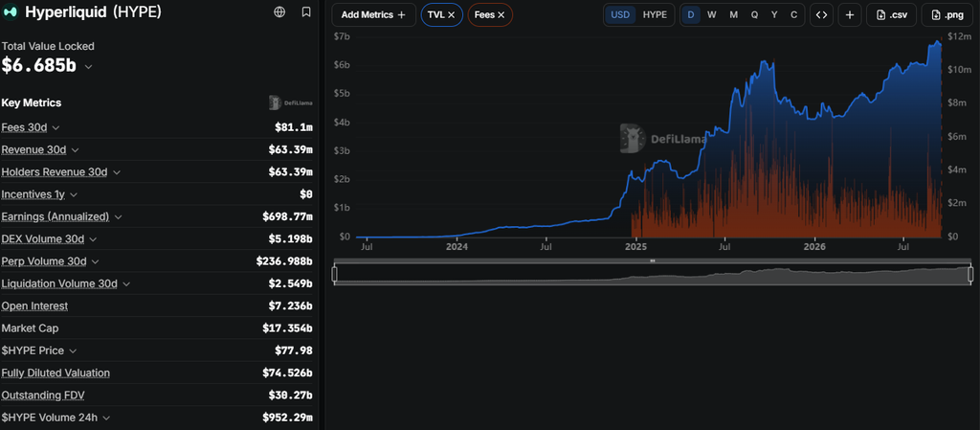
Task: Click the Hyperliquid logo icon
Action: (x=10, y=12)
